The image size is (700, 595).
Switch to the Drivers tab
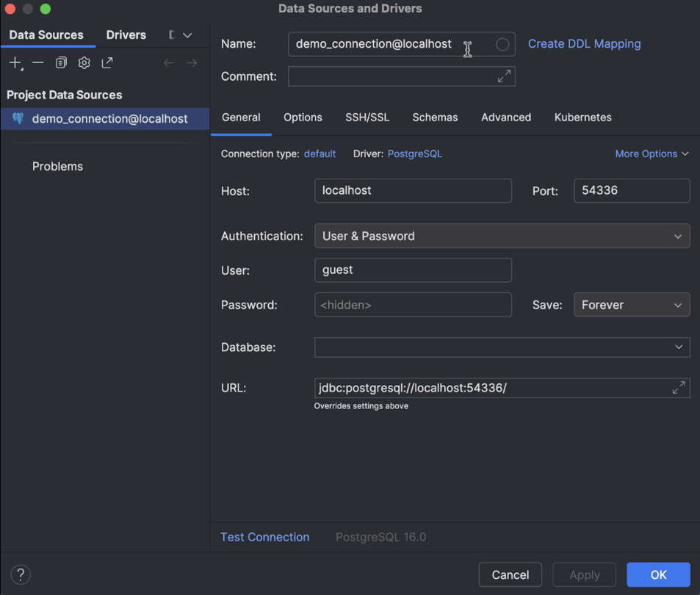pyautogui.click(x=126, y=35)
